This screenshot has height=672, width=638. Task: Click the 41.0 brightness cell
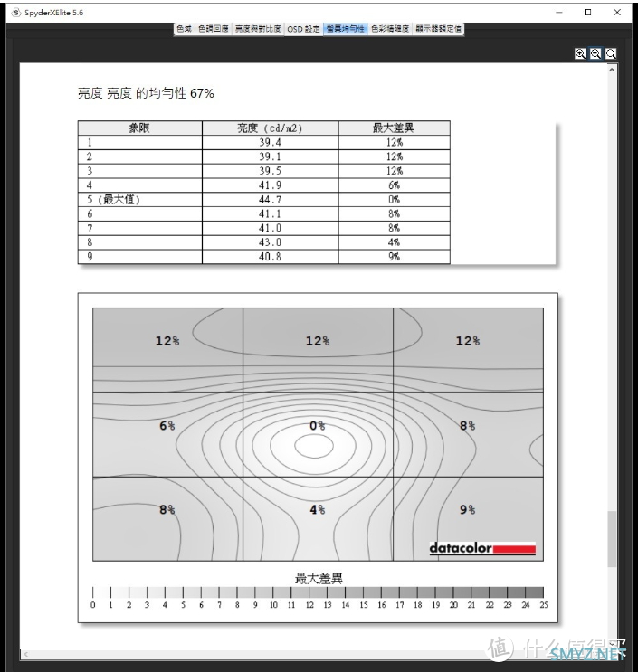pyautogui.click(x=270, y=228)
